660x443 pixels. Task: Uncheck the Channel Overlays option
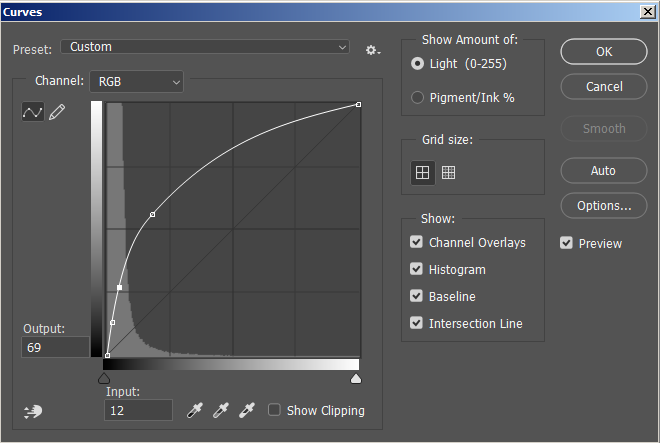(x=416, y=242)
